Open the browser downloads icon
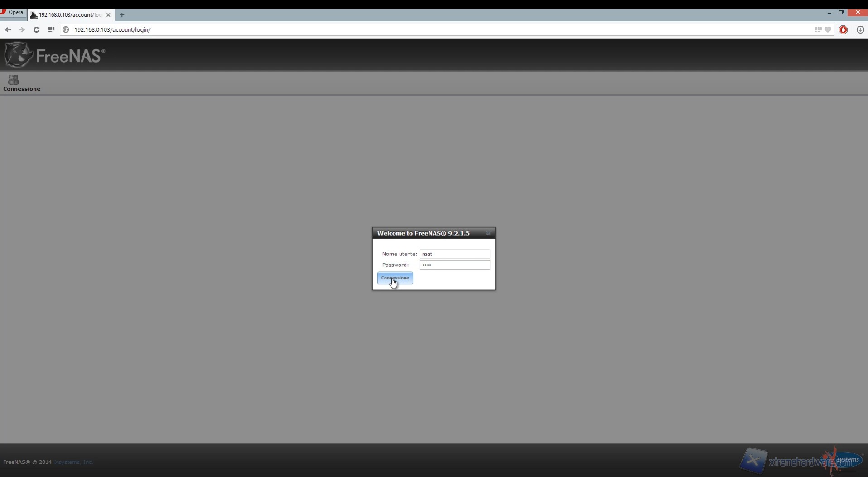Viewport: 868px width, 477px height. coord(860,30)
